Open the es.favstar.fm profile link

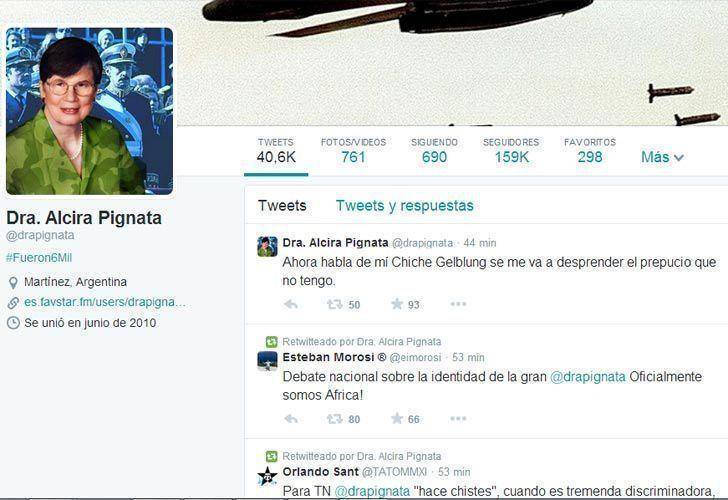pos(105,302)
